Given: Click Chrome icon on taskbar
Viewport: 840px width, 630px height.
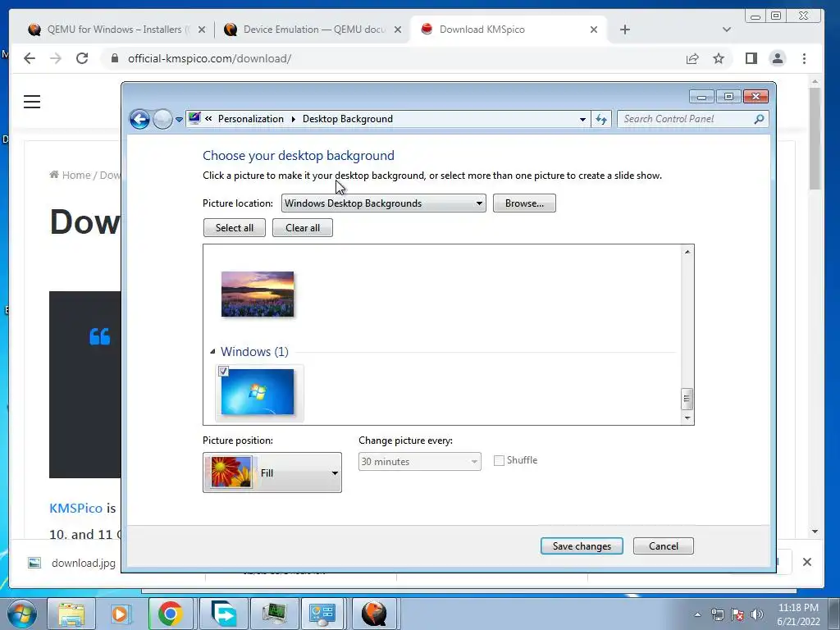Looking at the screenshot, I should point(171,614).
